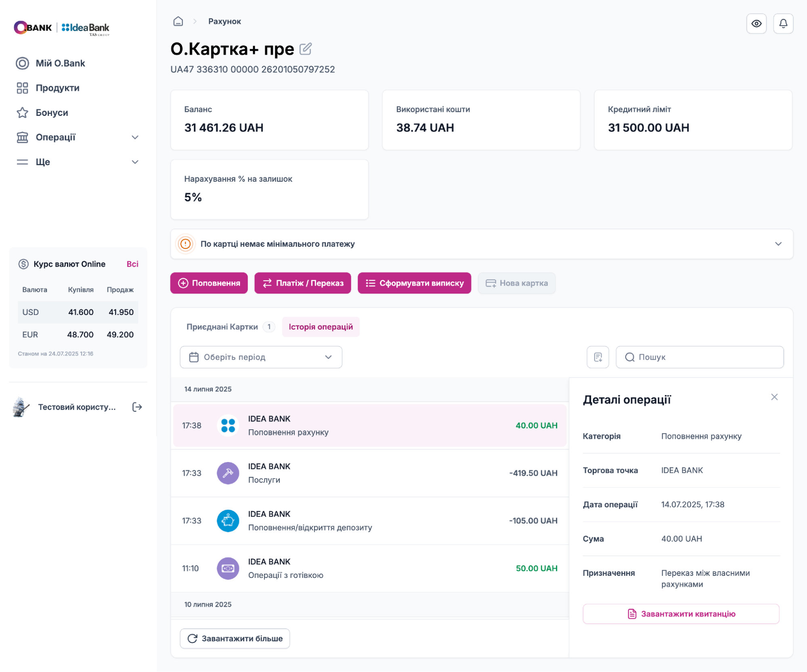Close the operation details panel
Viewport: 807px width, 672px height.
(x=774, y=397)
